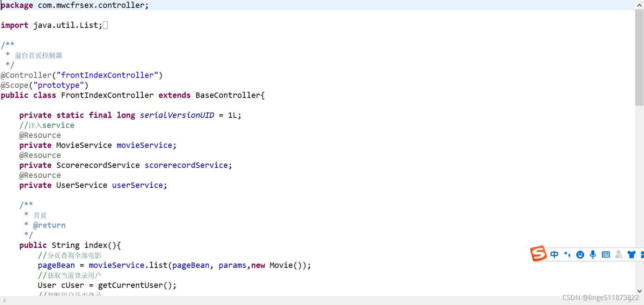Expand the folded import statements box

coord(105,25)
